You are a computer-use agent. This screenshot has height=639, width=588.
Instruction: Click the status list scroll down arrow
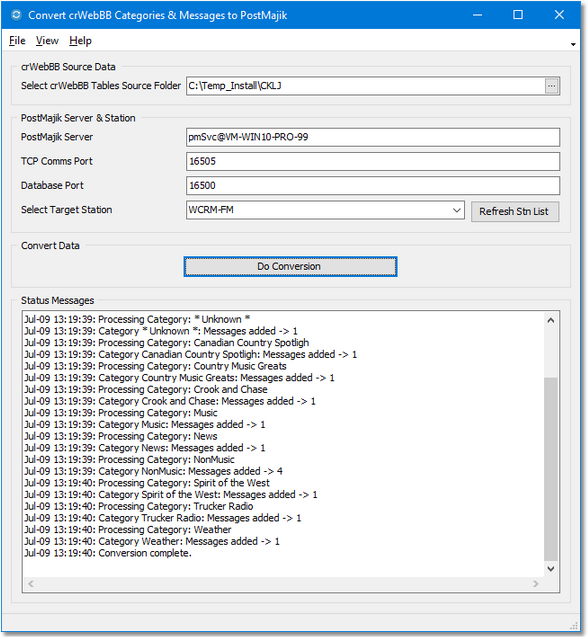(x=551, y=568)
